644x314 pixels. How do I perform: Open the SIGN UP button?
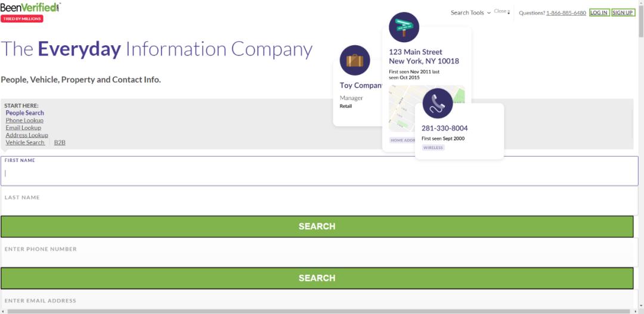(x=623, y=13)
